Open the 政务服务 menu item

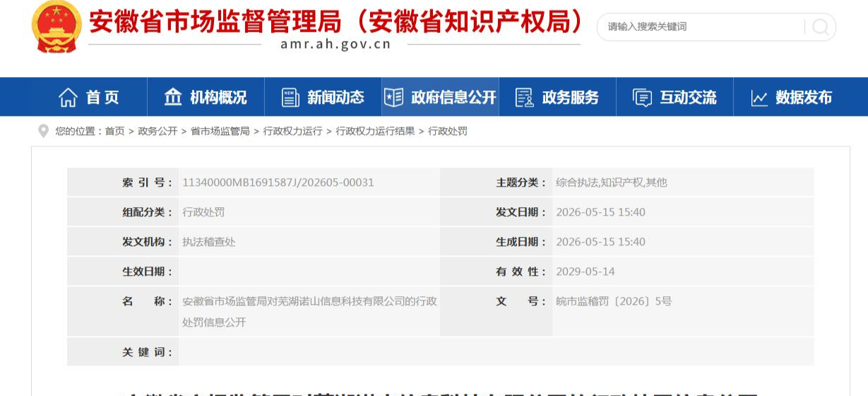pos(557,97)
